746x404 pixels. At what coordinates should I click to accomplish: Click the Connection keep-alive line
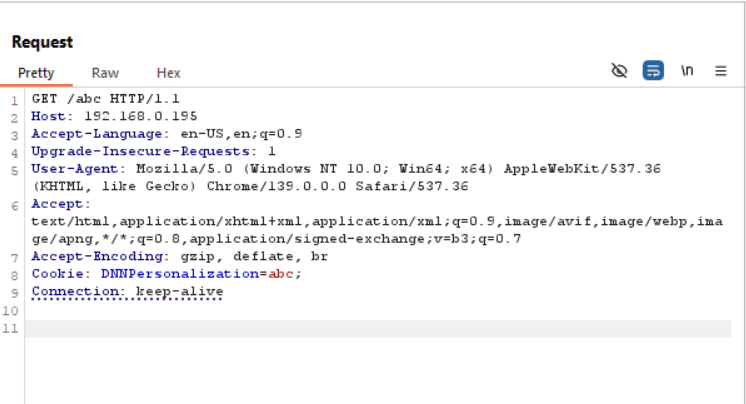coord(128,291)
